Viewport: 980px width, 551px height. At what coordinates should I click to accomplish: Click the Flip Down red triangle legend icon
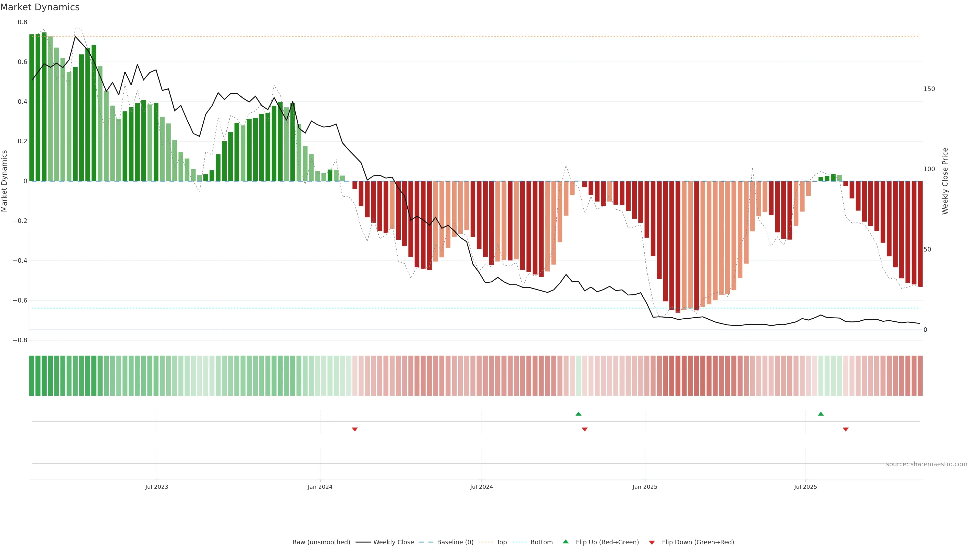(x=652, y=543)
